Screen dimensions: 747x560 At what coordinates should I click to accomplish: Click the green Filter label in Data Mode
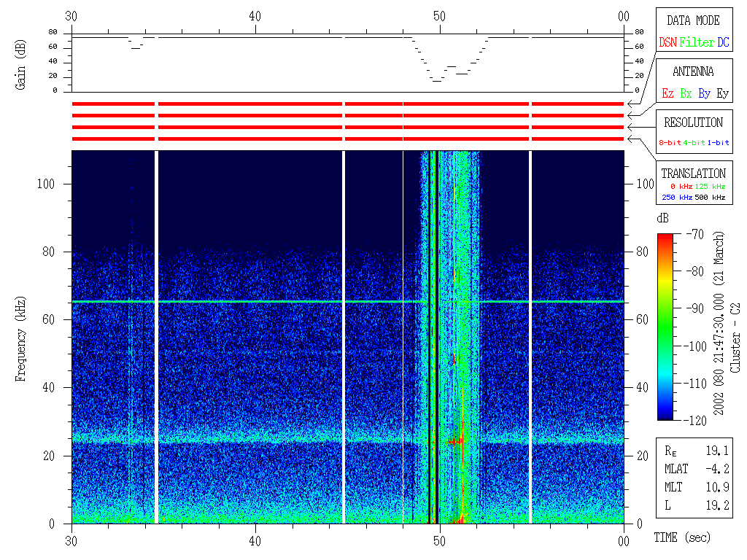coord(697,43)
